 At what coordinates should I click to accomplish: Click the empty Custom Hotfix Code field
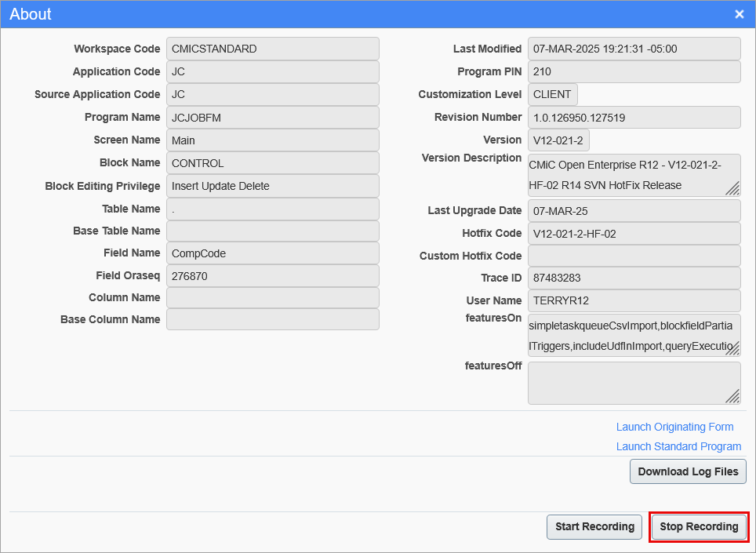tap(634, 256)
